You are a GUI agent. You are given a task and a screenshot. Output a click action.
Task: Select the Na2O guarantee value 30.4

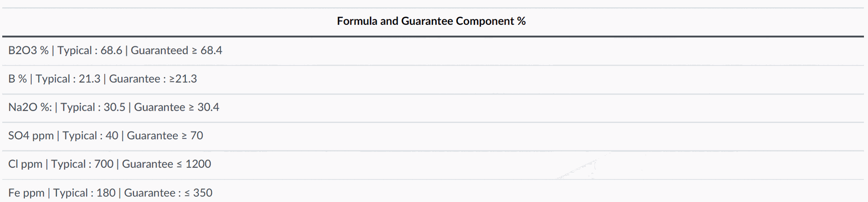(x=208, y=107)
